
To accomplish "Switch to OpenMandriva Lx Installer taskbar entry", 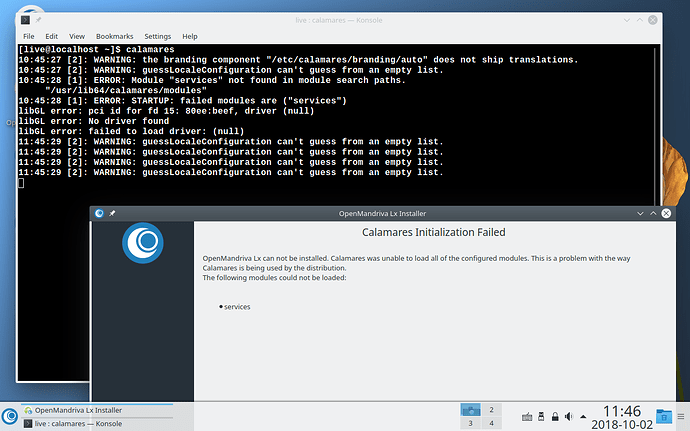I will tap(97, 410).
